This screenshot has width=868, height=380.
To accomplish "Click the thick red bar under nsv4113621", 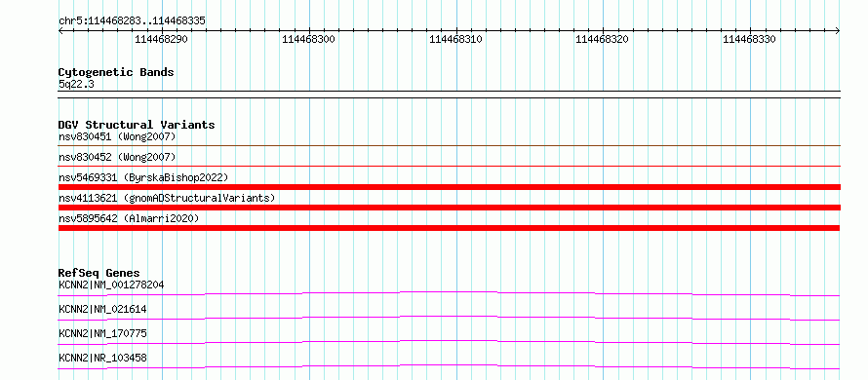I will (x=449, y=208).
